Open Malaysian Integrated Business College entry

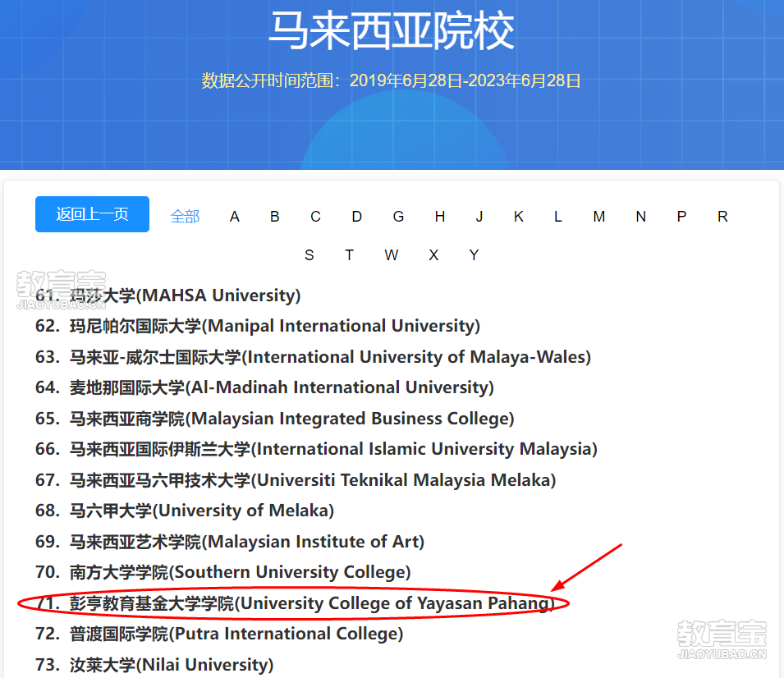coord(274,419)
